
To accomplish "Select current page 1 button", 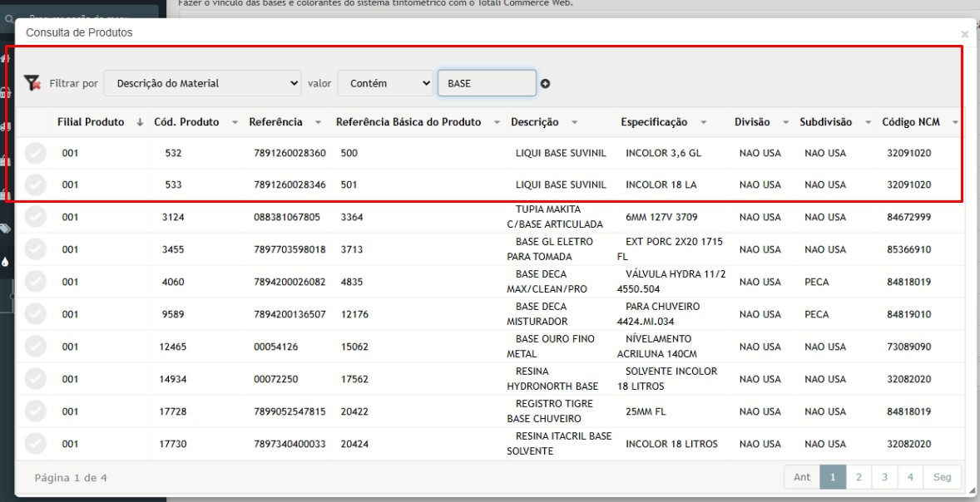I will click(833, 477).
